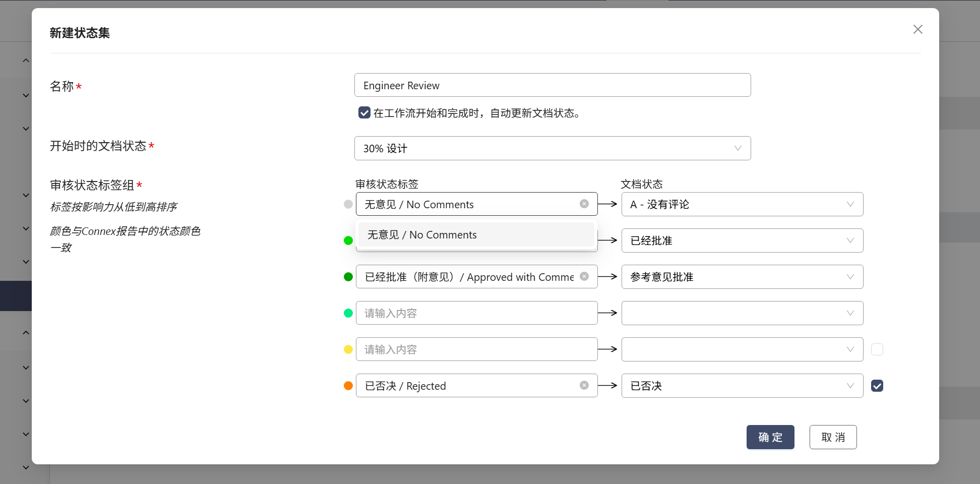Uncheck the checkbox beside 已否决 status
Image resolution: width=980 pixels, height=484 pixels.
pyautogui.click(x=877, y=386)
